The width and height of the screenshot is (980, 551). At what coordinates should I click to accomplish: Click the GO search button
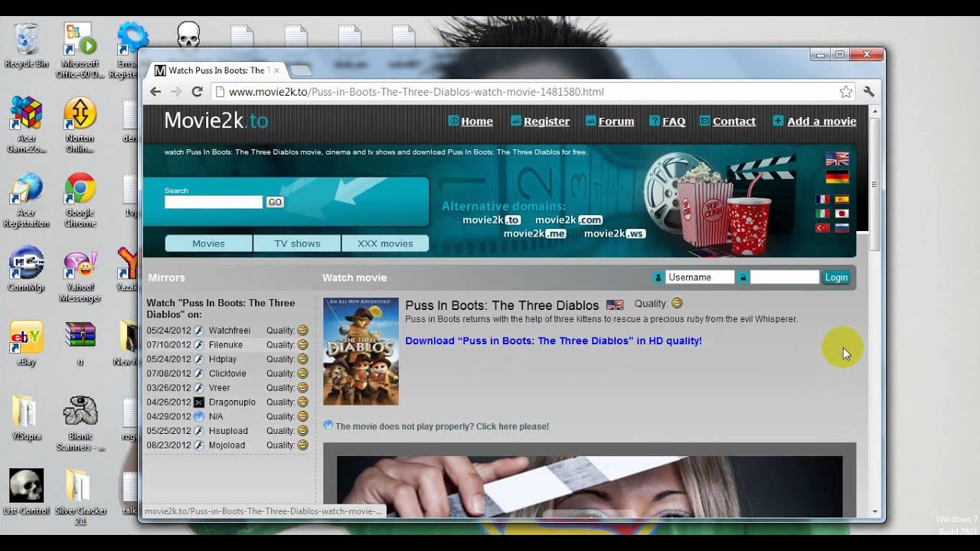[275, 201]
